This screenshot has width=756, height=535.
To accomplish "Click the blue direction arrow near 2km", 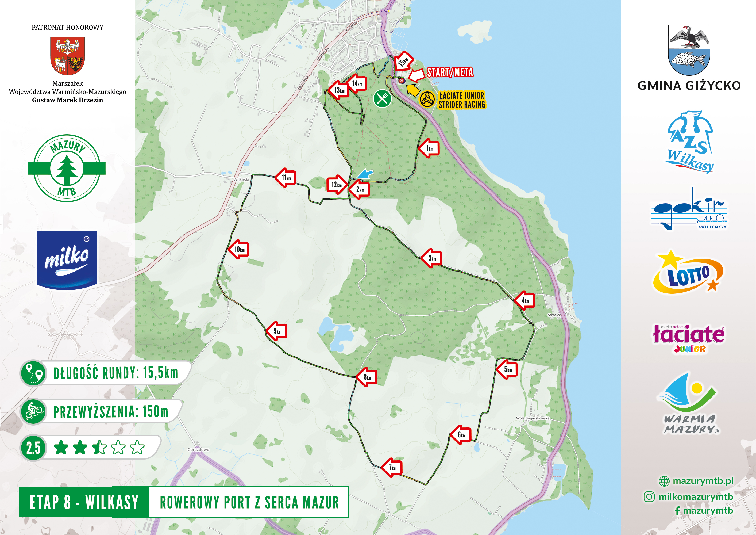I will (365, 174).
